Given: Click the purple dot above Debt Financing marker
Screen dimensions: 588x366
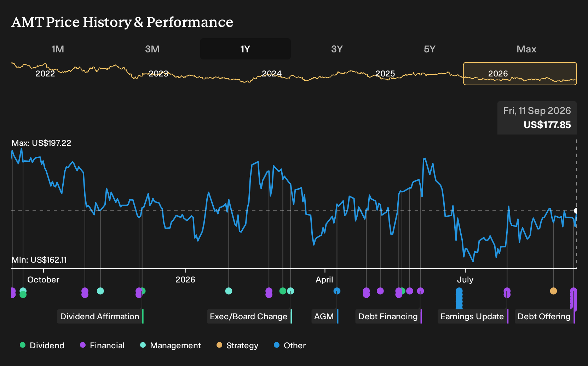Looking at the screenshot, I should click(420, 291).
